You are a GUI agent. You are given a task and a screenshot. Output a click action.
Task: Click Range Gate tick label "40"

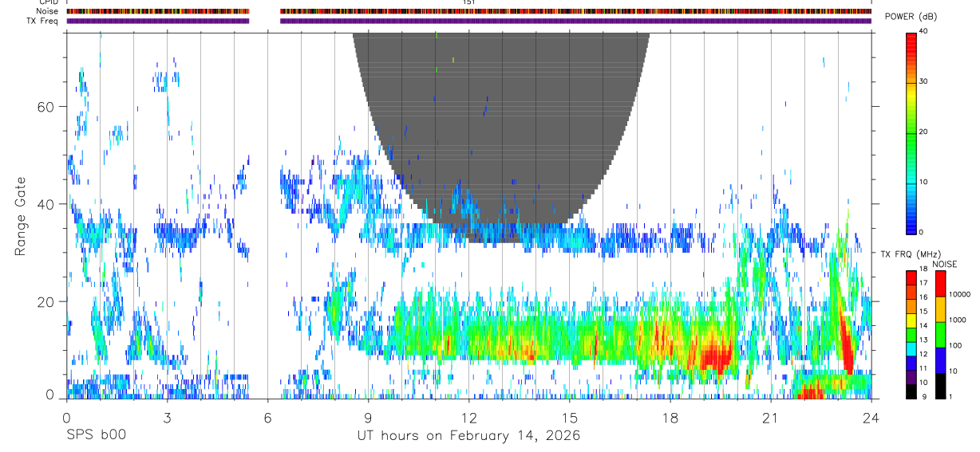pyautogui.click(x=47, y=204)
